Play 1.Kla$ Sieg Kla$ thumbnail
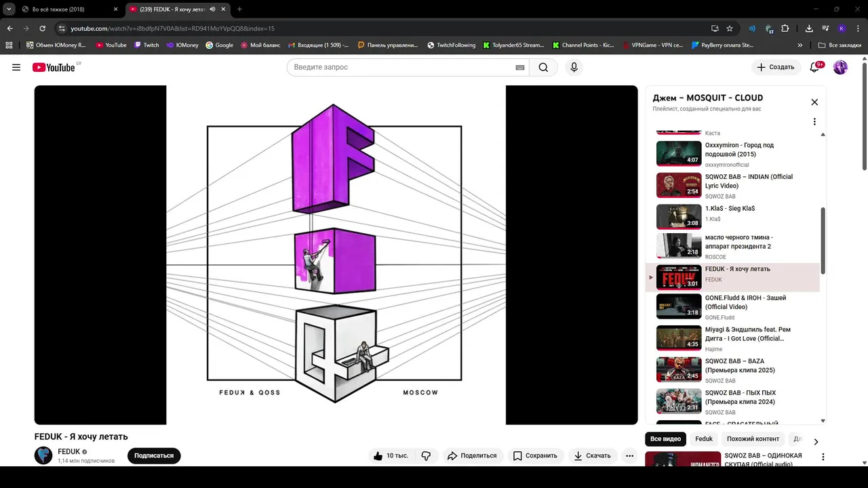Screen dimensions: 868x488 pos(679,217)
